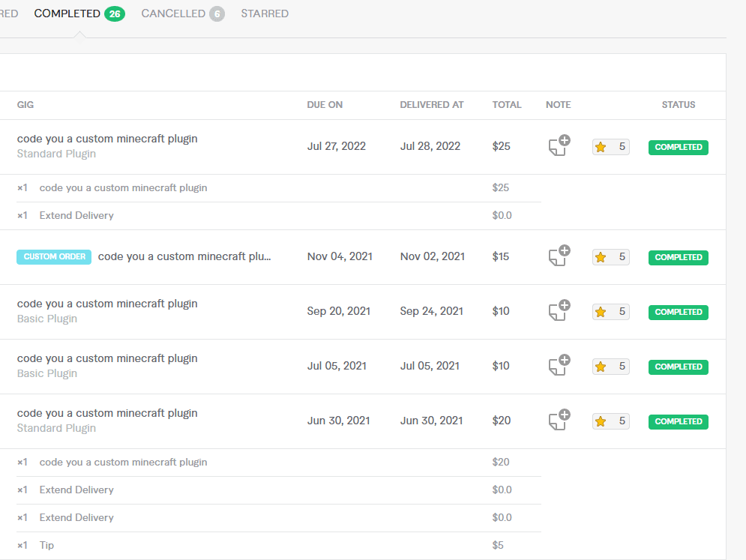
Task: Sort by the Due On column header
Action: 325,105
